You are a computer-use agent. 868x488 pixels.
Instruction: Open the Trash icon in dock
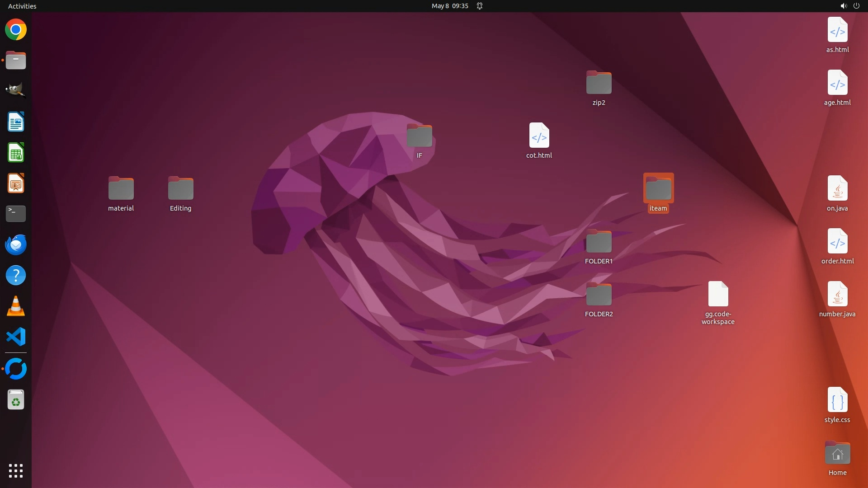(x=16, y=400)
